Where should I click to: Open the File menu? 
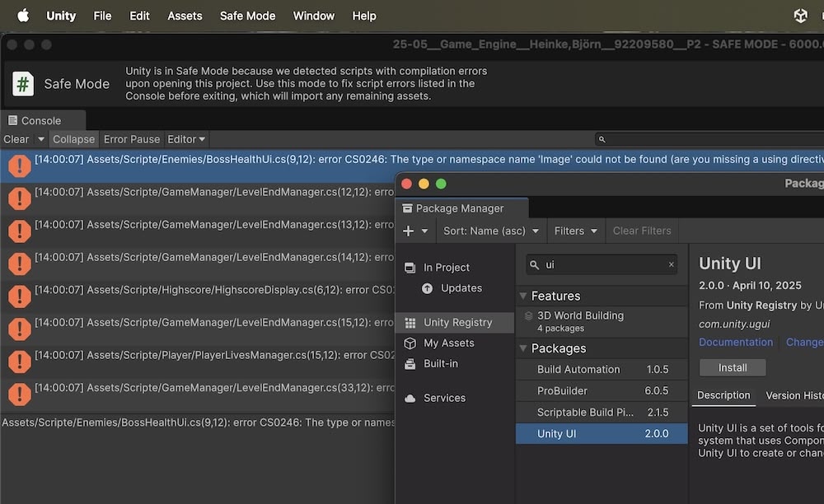pyautogui.click(x=102, y=16)
